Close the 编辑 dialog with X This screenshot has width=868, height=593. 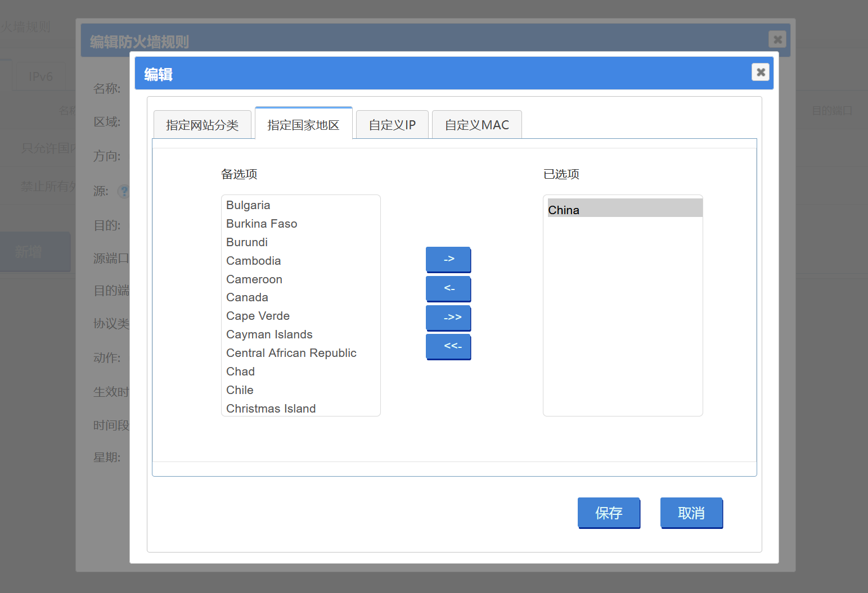tap(760, 72)
